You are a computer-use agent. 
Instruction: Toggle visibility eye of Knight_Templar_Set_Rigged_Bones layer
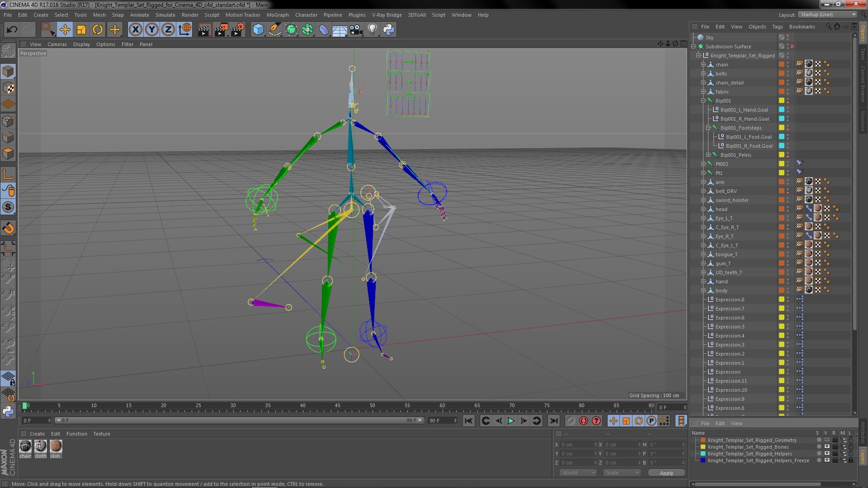827,447
